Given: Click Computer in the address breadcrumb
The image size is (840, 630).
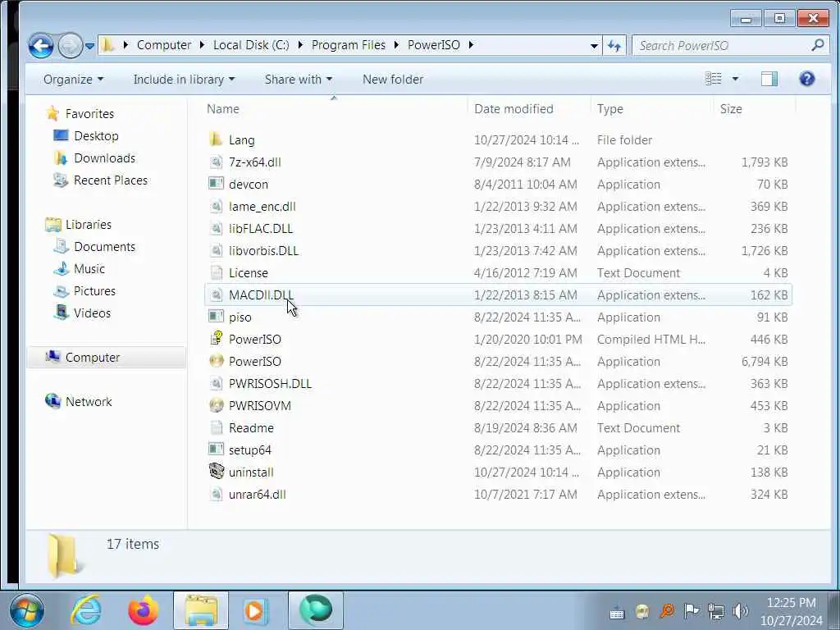Looking at the screenshot, I should (164, 46).
